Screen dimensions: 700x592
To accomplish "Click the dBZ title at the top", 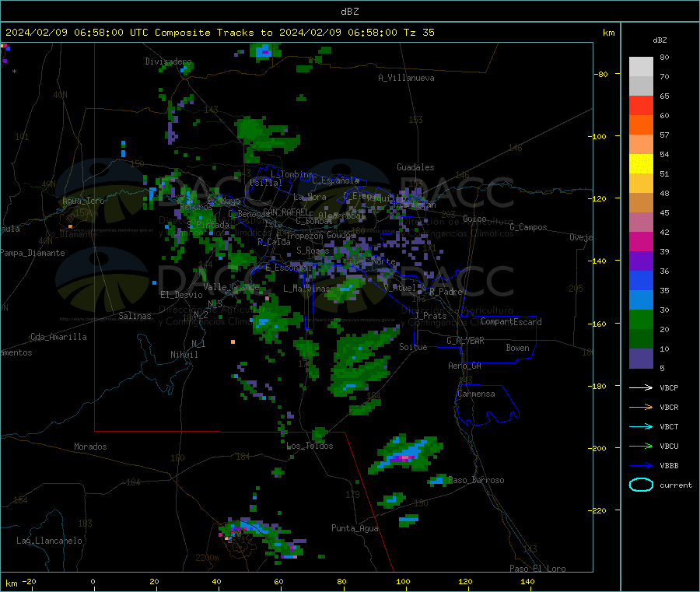I will point(349,12).
